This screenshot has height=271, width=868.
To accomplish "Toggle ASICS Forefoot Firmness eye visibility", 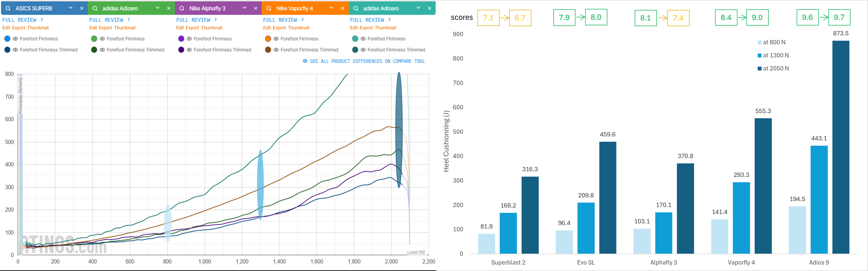I will pyautogui.click(x=16, y=39).
